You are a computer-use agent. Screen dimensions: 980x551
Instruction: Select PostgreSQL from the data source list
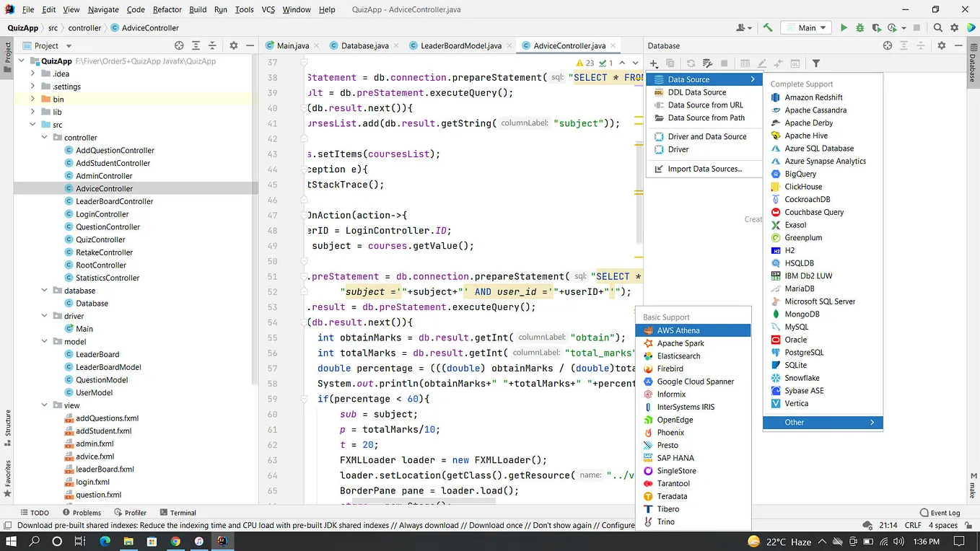803,353
